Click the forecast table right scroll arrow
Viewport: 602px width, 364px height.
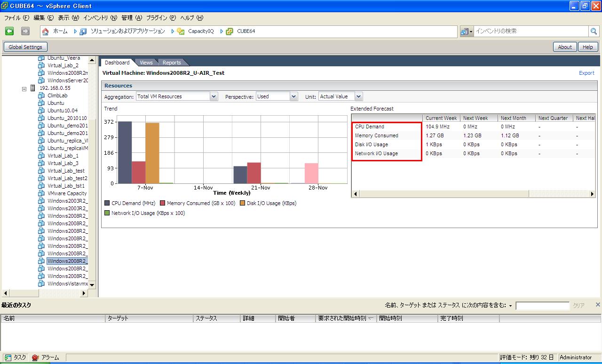tap(592, 194)
